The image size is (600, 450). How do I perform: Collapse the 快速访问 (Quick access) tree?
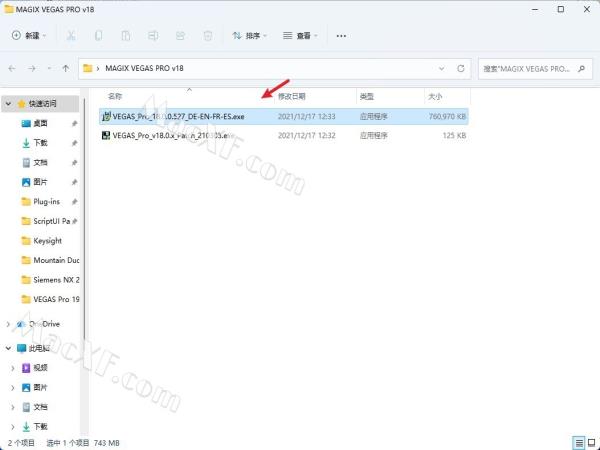pos(8,104)
